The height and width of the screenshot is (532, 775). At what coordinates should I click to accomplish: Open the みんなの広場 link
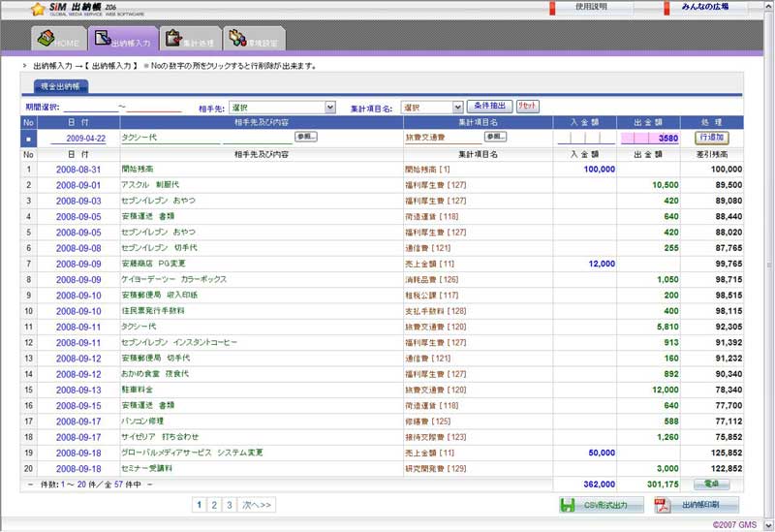[705, 7]
